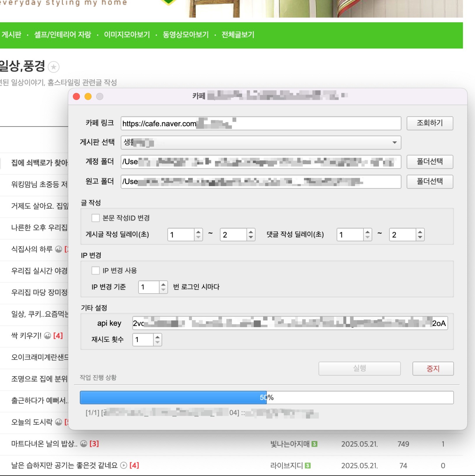
Task: Open the 전체글보기 menu item
Action: click(x=238, y=35)
